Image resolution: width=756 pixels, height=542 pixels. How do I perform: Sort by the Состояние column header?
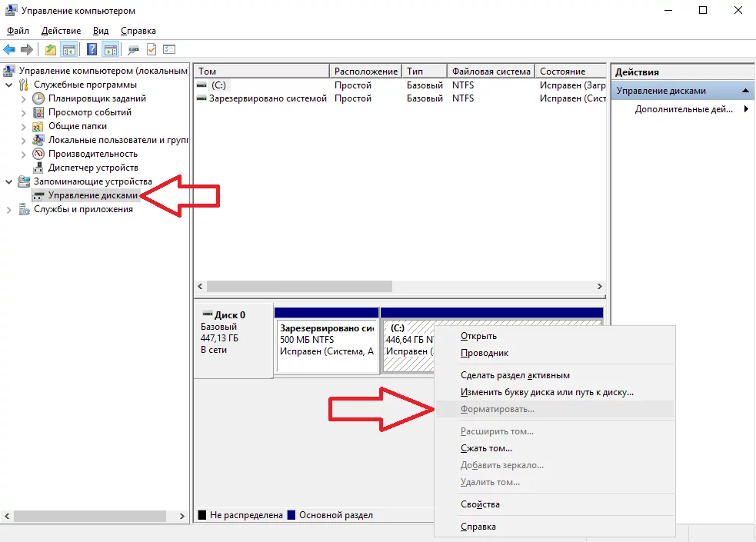[x=571, y=71]
